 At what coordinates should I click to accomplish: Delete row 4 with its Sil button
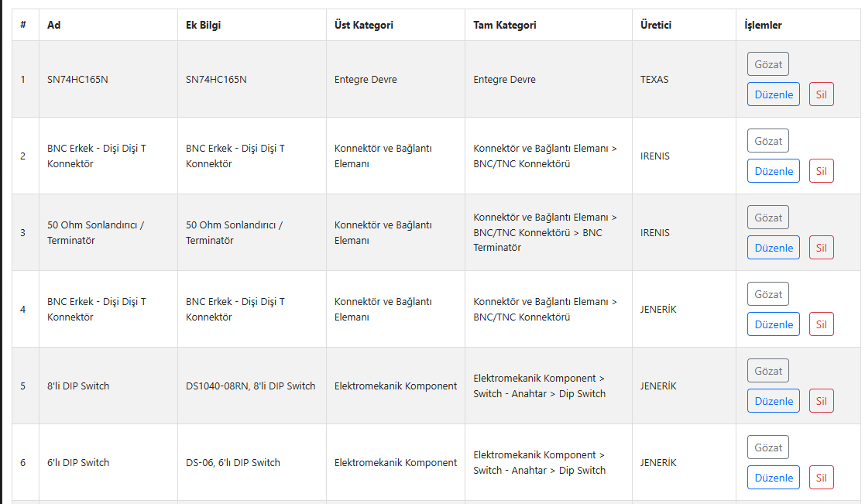[x=821, y=324]
